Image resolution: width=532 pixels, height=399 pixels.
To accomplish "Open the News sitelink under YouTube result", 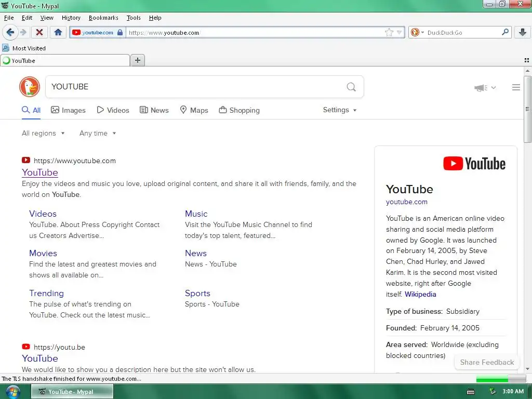I will 196,253.
